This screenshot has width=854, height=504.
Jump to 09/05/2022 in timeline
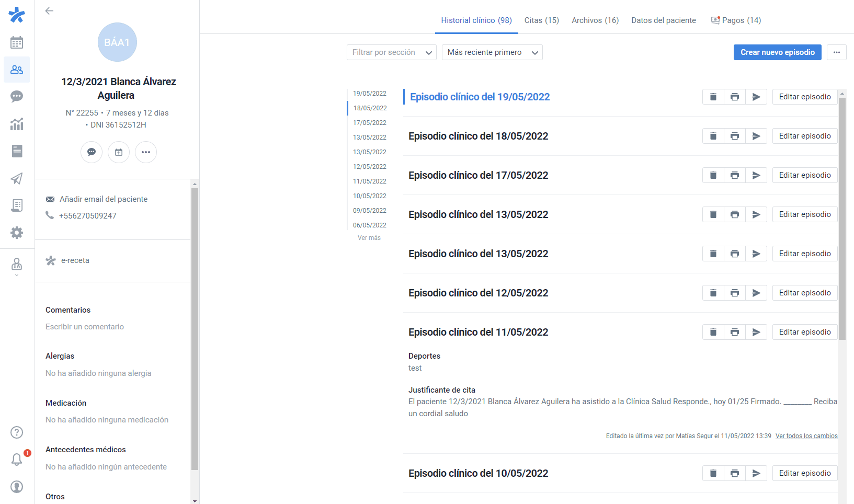370,211
